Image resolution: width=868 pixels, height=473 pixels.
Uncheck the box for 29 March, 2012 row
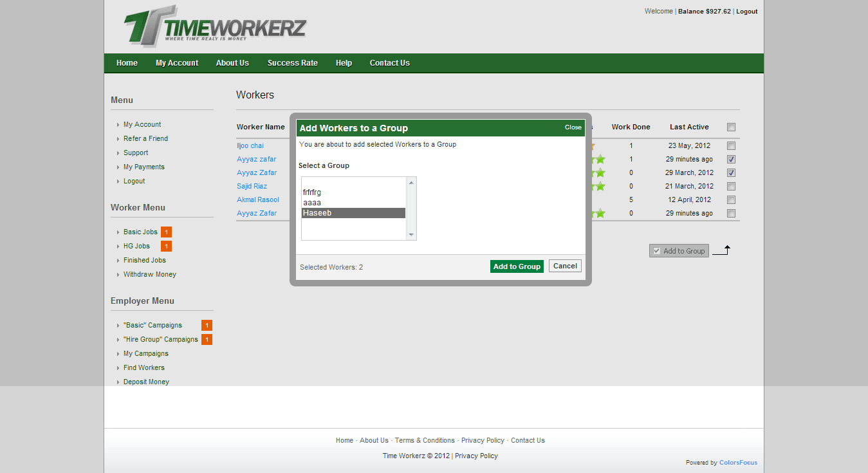(x=731, y=173)
